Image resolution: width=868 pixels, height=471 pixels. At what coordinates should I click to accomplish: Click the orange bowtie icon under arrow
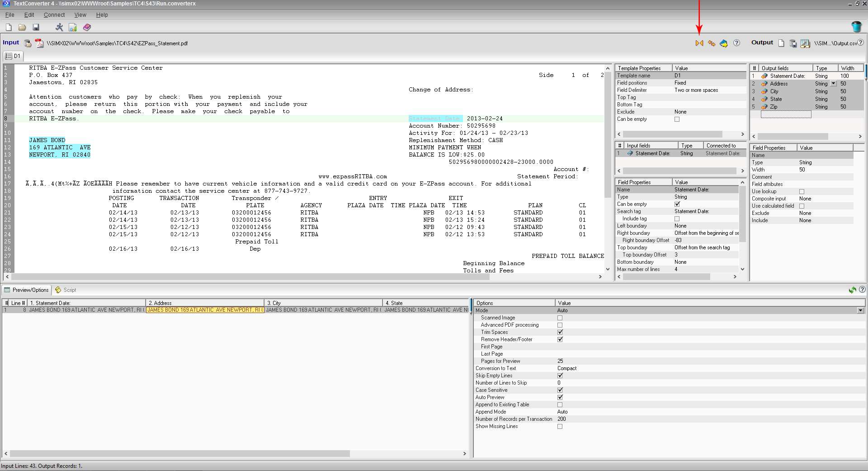pos(699,43)
